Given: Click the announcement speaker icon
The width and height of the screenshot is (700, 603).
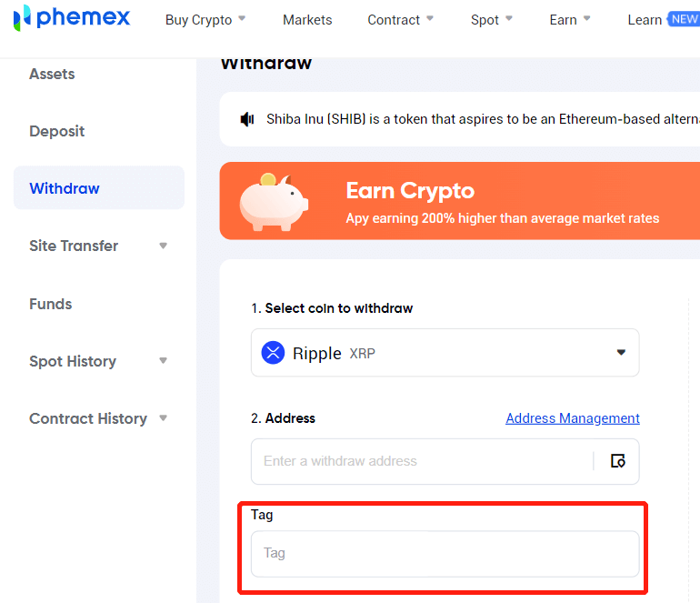Looking at the screenshot, I should [x=246, y=119].
